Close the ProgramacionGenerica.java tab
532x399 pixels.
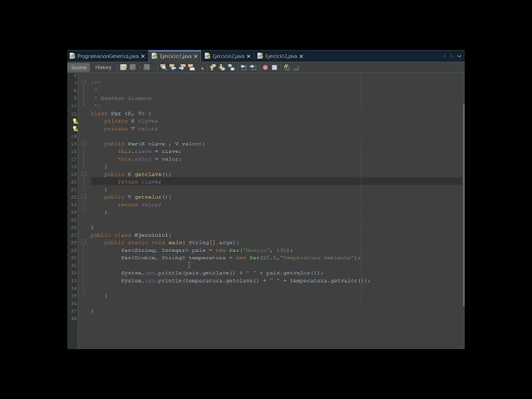[143, 57]
